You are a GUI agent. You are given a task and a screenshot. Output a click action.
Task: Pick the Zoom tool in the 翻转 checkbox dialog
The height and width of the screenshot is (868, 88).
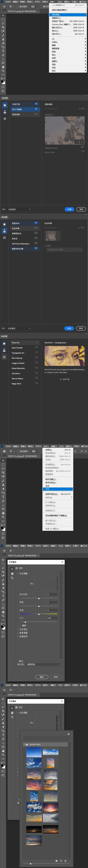12,577
